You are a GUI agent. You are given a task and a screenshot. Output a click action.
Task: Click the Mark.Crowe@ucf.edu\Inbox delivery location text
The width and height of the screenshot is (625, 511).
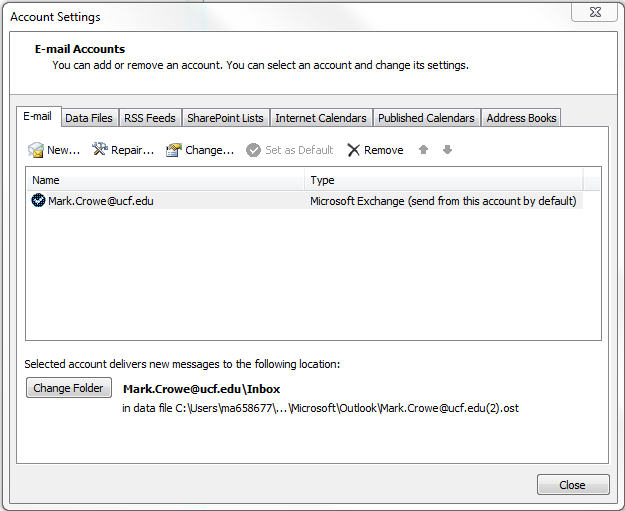(202, 389)
